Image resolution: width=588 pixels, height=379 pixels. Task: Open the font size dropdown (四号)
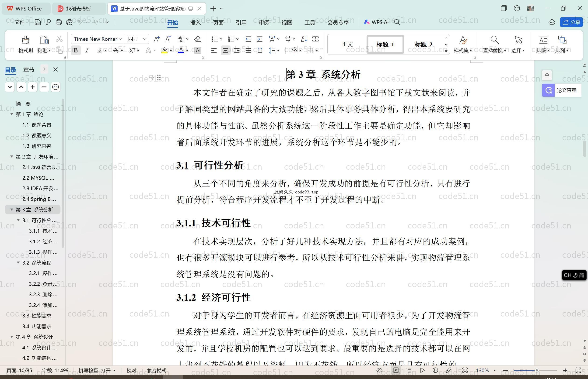pyautogui.click(x=145, y=39)
